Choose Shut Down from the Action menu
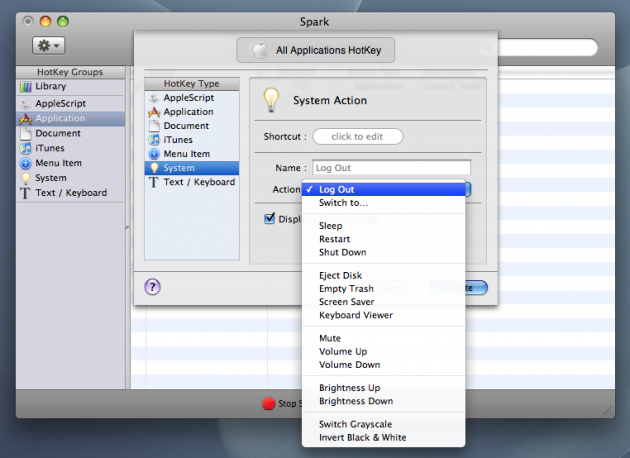 tap(384, 252)
